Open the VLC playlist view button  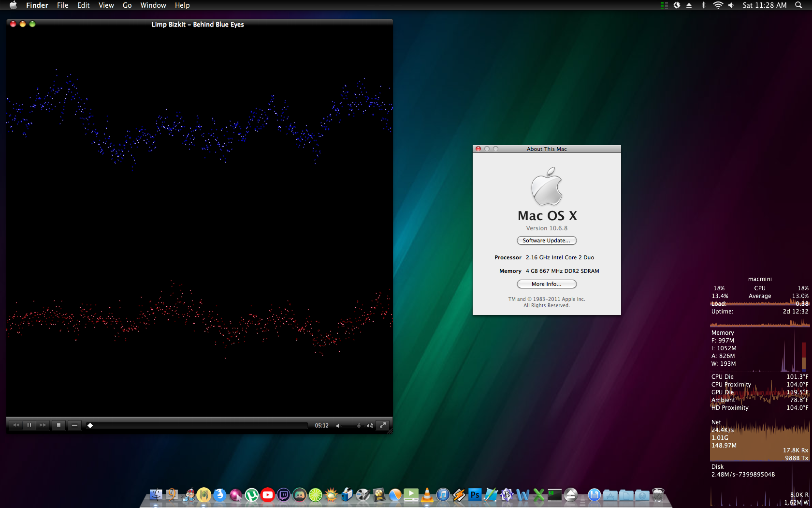(x=74, y=425)
